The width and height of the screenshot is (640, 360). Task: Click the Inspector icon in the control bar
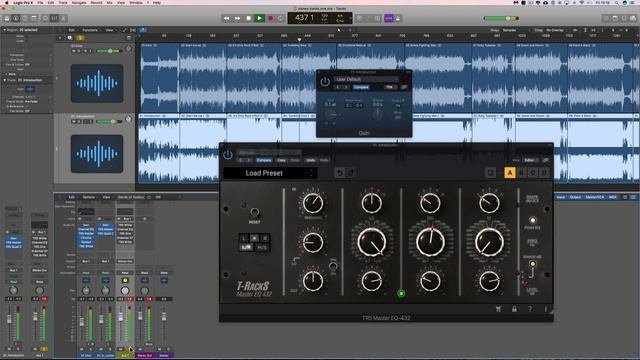(x=16, y=18)
